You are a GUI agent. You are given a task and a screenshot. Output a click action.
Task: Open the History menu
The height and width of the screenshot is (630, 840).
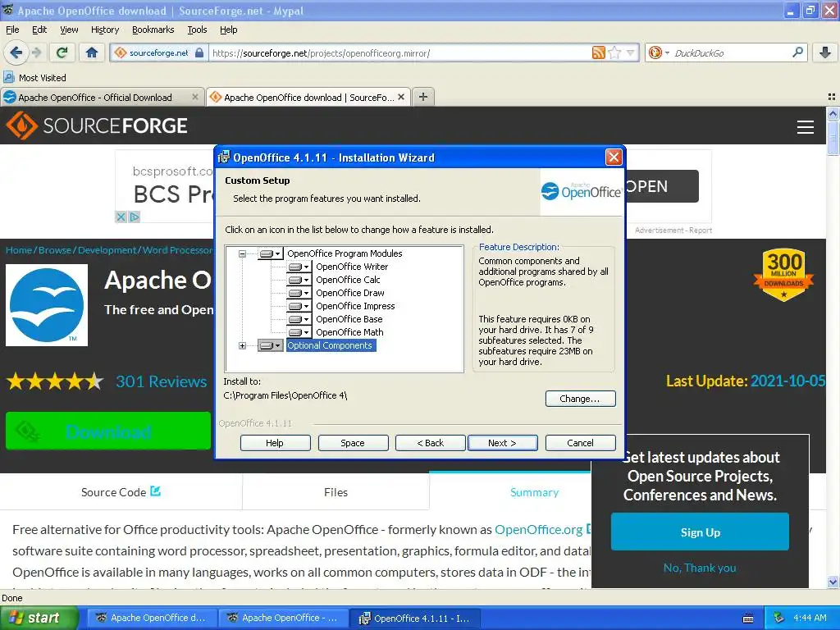click(x=104, y=30)
